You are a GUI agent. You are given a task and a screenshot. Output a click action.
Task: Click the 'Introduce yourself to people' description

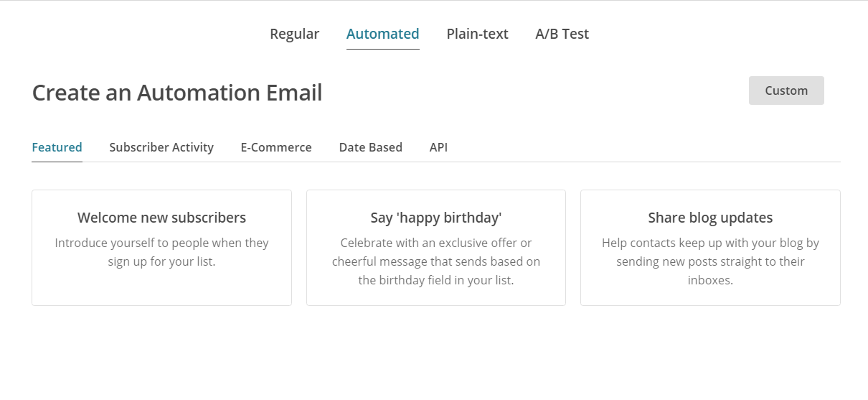161,252
